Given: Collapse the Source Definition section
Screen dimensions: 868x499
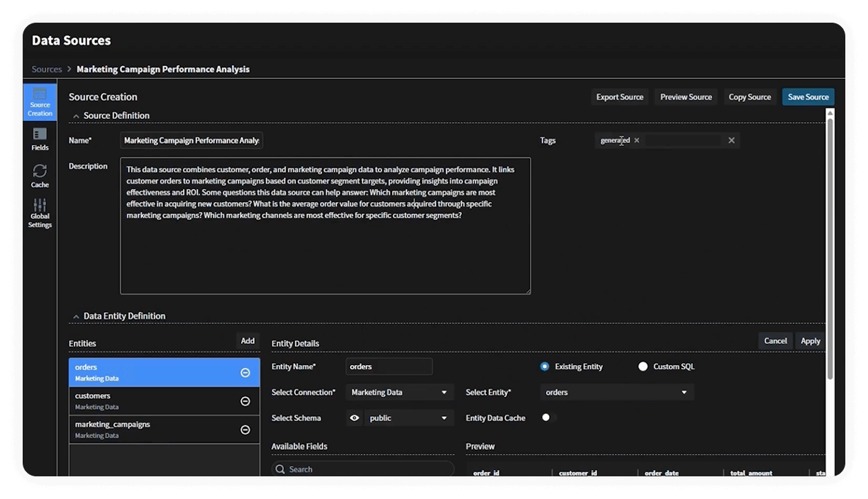Looking at the screenshot, I should [x=75, y=116].
